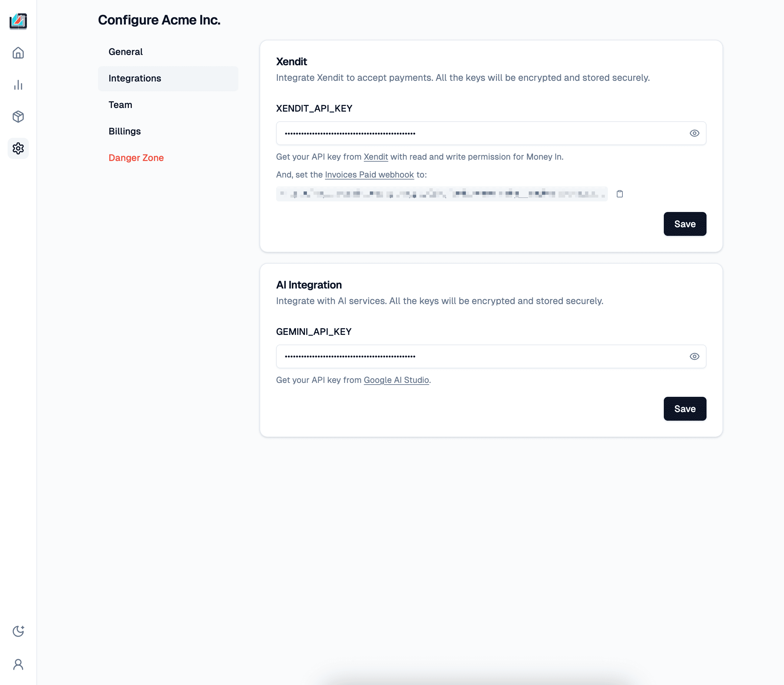Reveal the GEMINI_API_KEY value
This screenshot has width=784, height=685.
click(694, 356)
